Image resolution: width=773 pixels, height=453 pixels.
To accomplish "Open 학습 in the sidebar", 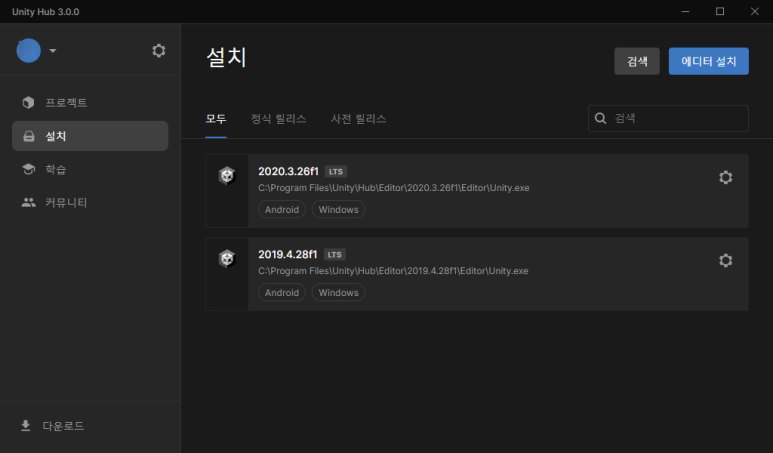I will coord(90,170).
